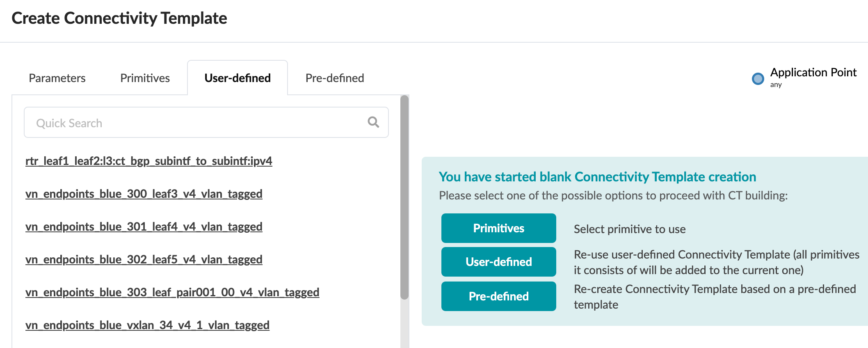Click the lower scrollbar track below thumb
This screenshot has height=348, width=868.
point(404,324)
